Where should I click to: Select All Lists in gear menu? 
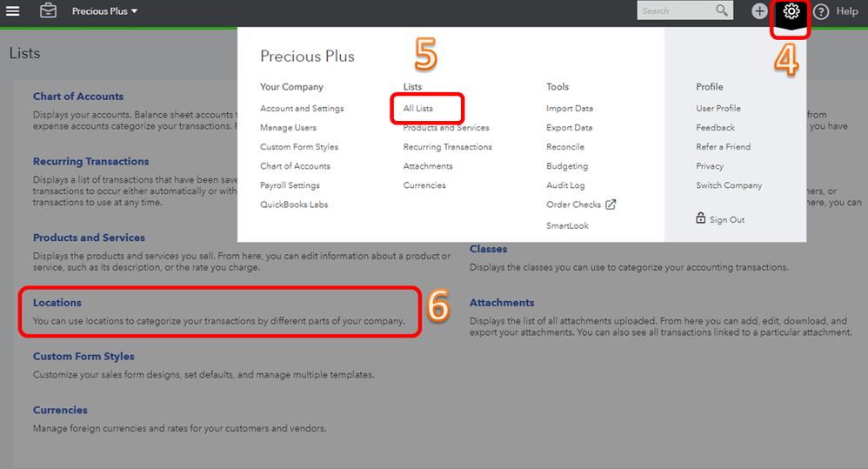pyautogui.click(x=418, y=109)
